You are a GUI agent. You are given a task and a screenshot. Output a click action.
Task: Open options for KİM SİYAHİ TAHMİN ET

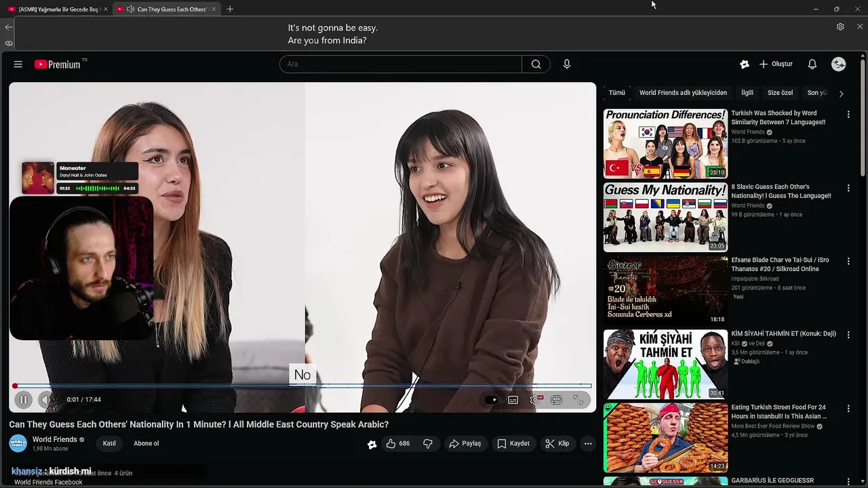click(848, 334)
